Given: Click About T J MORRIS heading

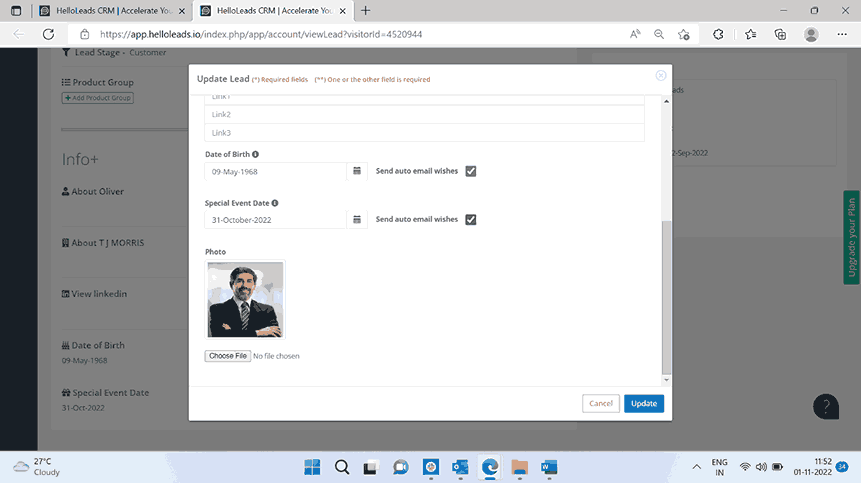Looking at the screenshot, I should point(103,243).
